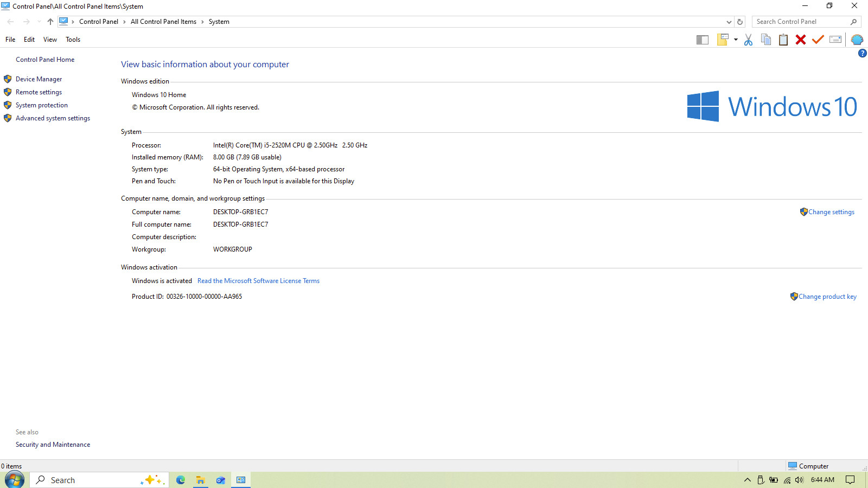Click Control Panel taskbar button
Image resolution: width=868 pixels, height=488 pixels.
pyautogui.click(x=241, y=480)
